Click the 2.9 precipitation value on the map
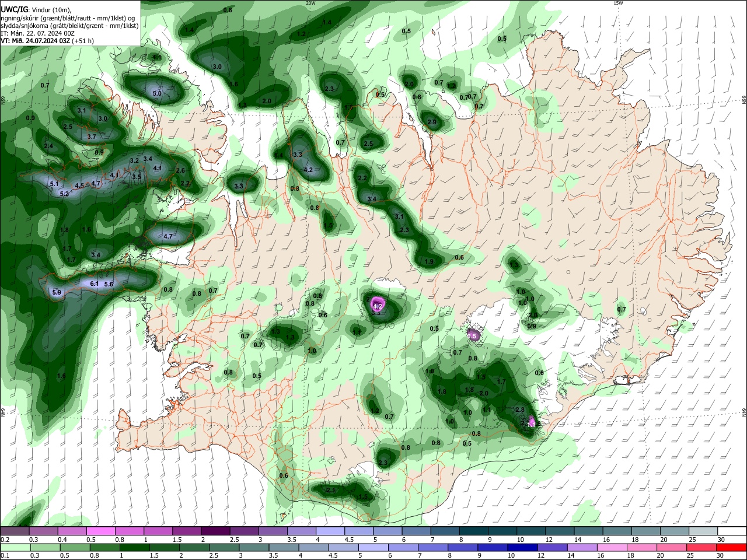Screen dimensions: 747x560 (432, 122)
